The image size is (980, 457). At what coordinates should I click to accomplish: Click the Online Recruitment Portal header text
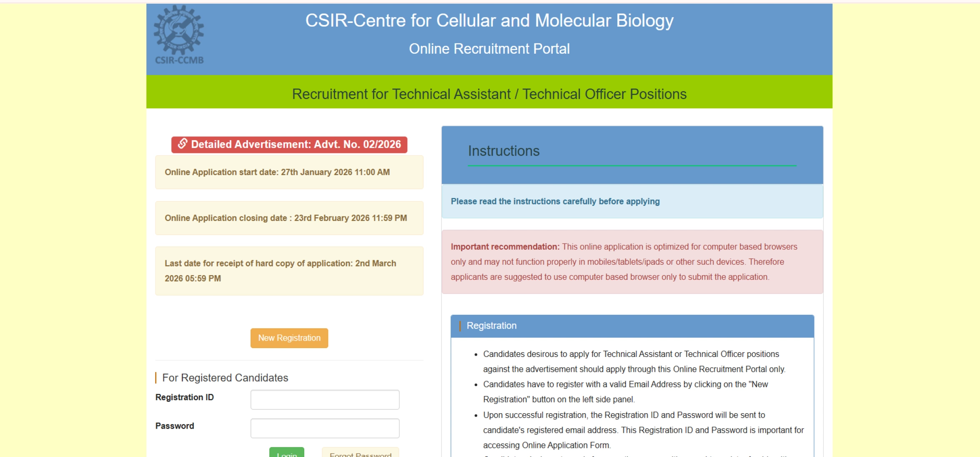click(x=489, y=49)
